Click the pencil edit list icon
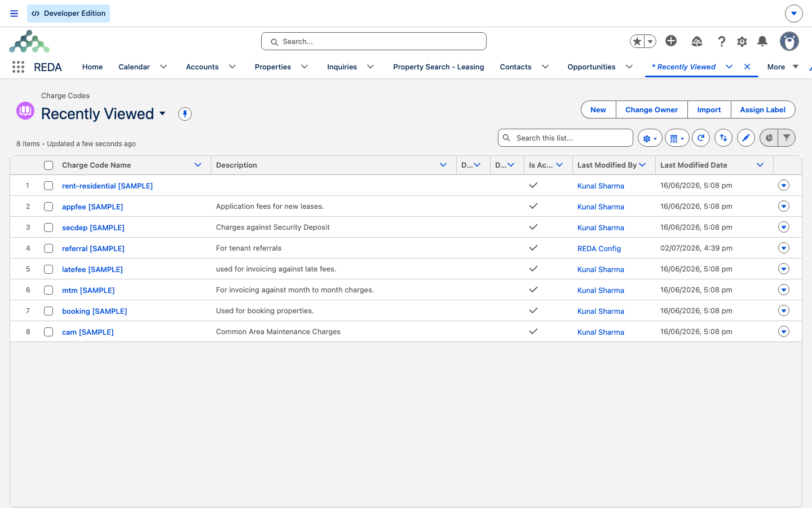This screenshot has height=508, width=812. [746, 138]
